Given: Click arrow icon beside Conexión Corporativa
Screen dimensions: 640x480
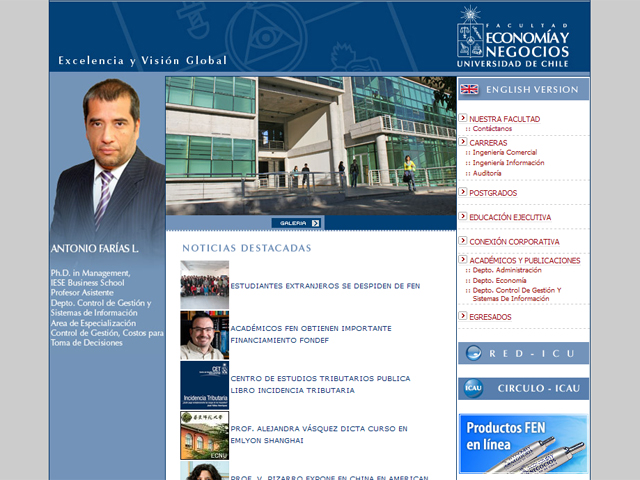Looking at the screenshot, I should [463, 241].
